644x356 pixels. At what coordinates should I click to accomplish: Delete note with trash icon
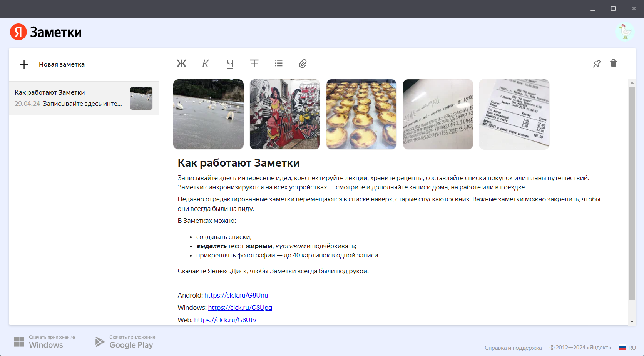click(x=613, y=63)
